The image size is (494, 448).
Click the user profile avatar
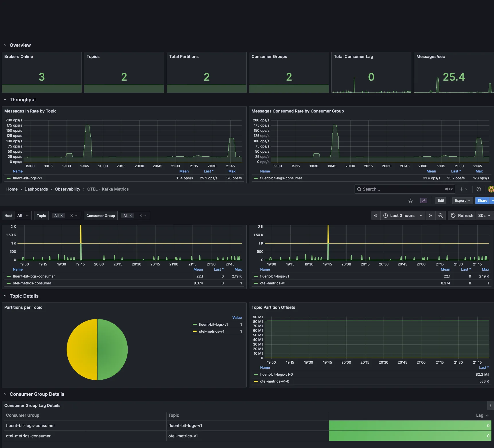coord(491,189)
